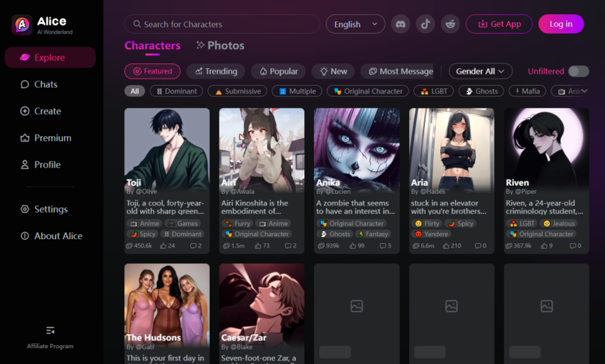
Task: Click the comment icon on Toji card
Action: (193, 245)
